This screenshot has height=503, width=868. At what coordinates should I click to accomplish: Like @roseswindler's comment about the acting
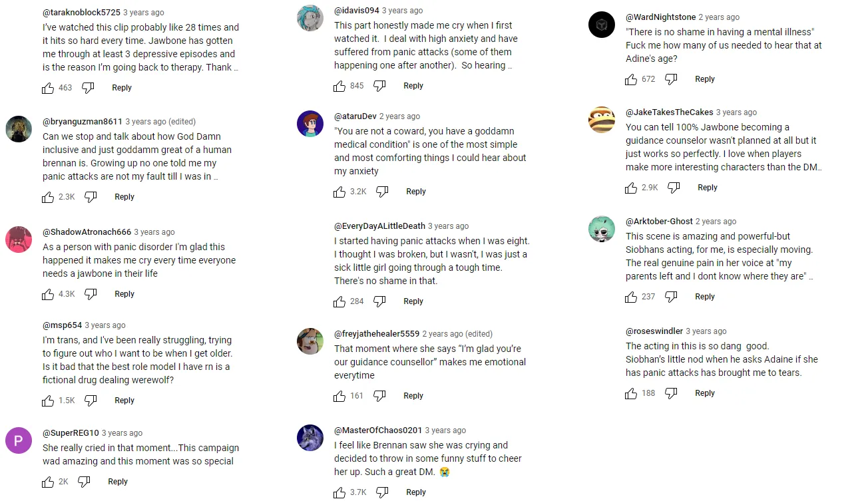(x=631, y=393)
